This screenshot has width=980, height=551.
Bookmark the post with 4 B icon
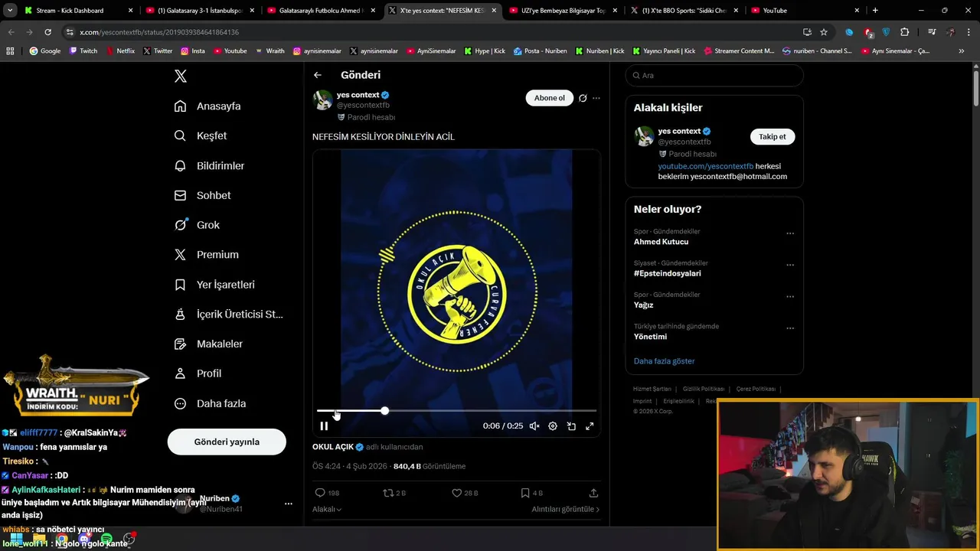[x=531, y=493]
